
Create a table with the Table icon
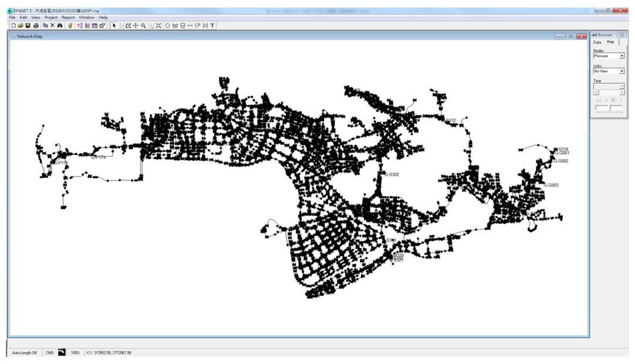(x=94, y=25)
